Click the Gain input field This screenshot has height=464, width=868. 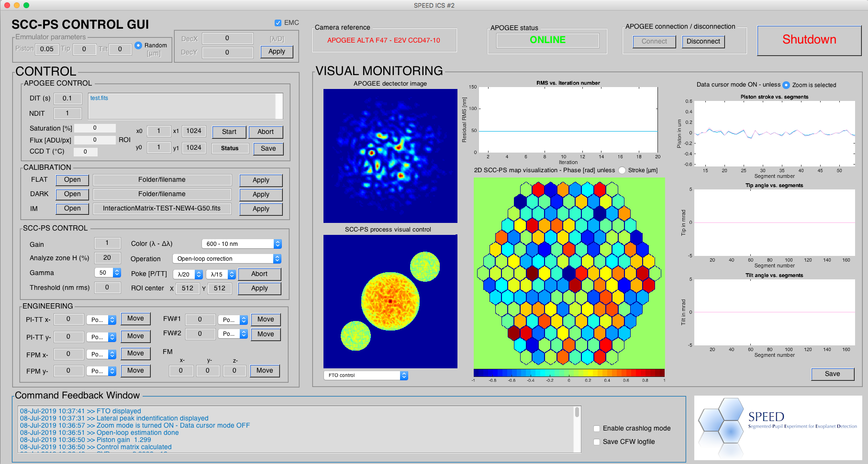(x=107, y=243)
